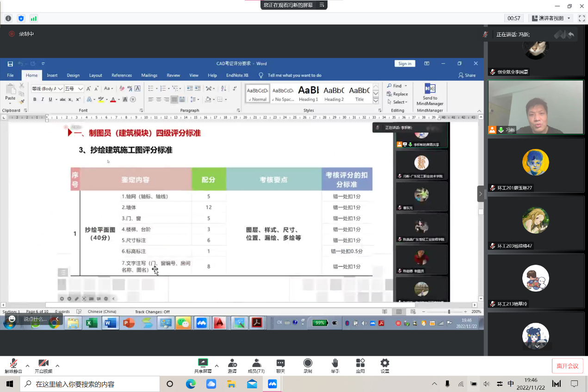This screenshot has height=392, width=588.
Task: Enter full screen mode
Action: tap(582, 19)
